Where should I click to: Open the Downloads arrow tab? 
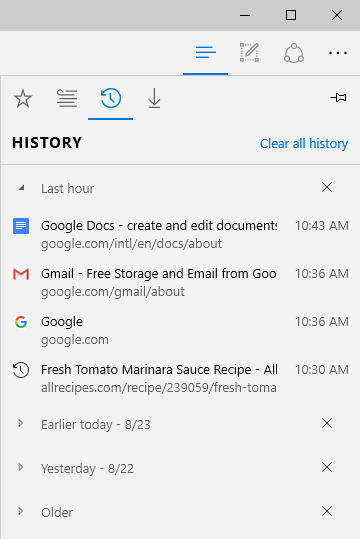pyautogui.click(x=154, y=98)
